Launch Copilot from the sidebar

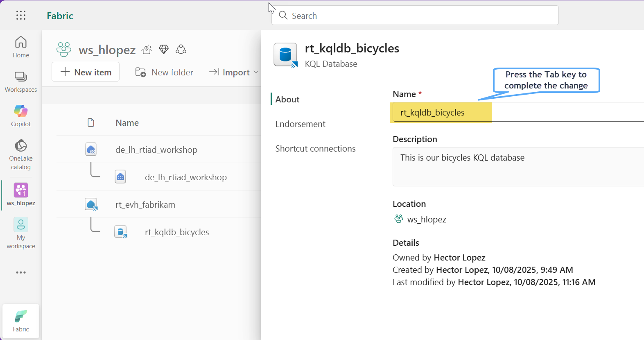tap(21, 116)
